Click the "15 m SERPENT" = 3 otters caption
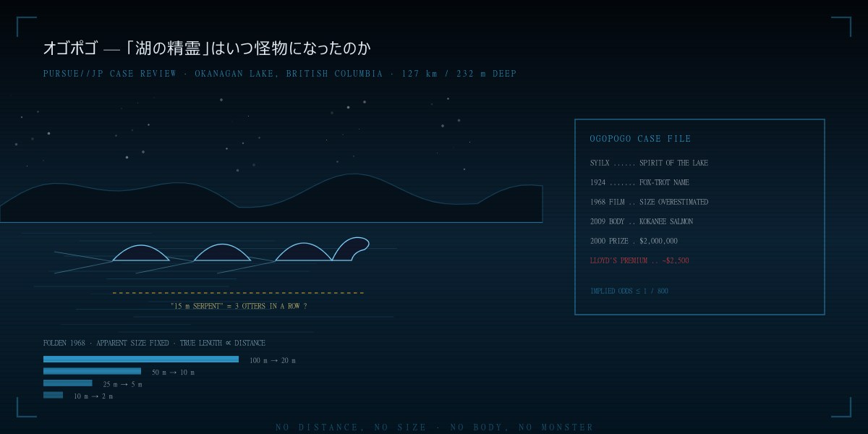868x434 pixels. (x=239, y=307)
